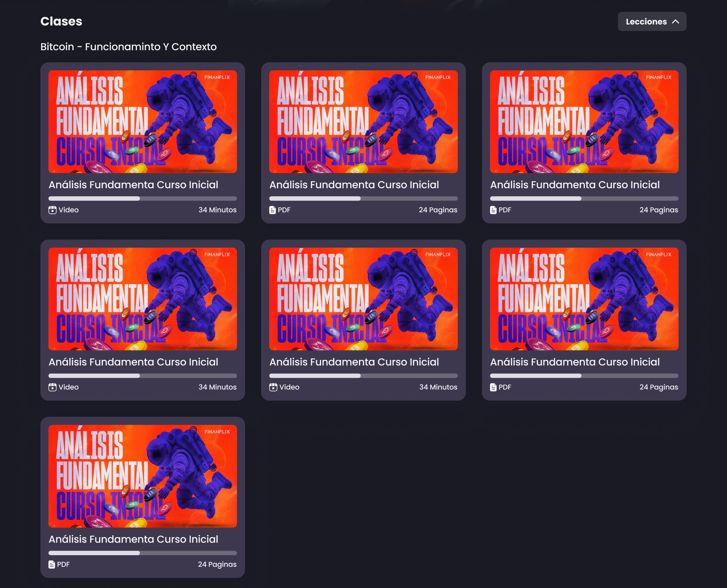Collapse the Lecciones dropdown
This screenshot has width=727, height=588.
(x=652, y=22)
